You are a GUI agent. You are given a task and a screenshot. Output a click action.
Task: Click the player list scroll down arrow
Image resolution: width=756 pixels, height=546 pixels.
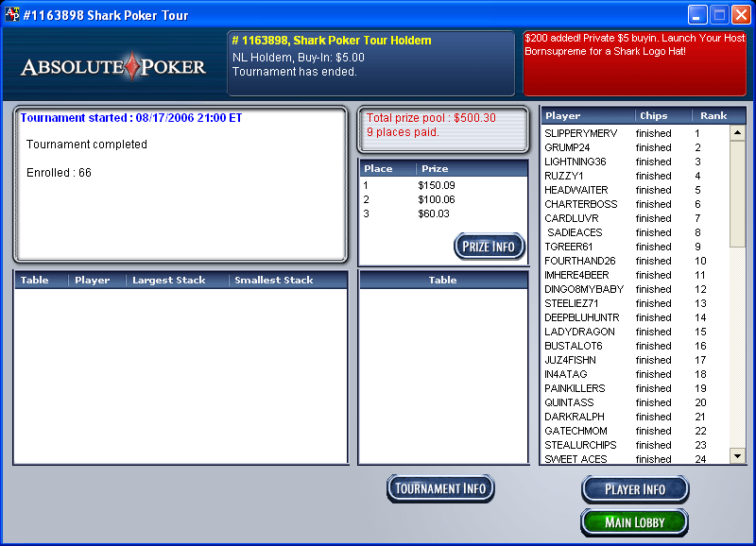(738, 455)
